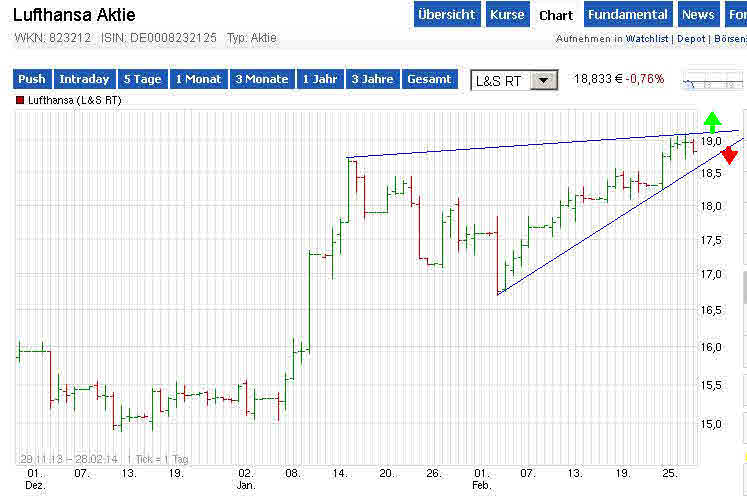
Task: Click the red Lufthansa legend marker
Action: click(x=20, y=100)
